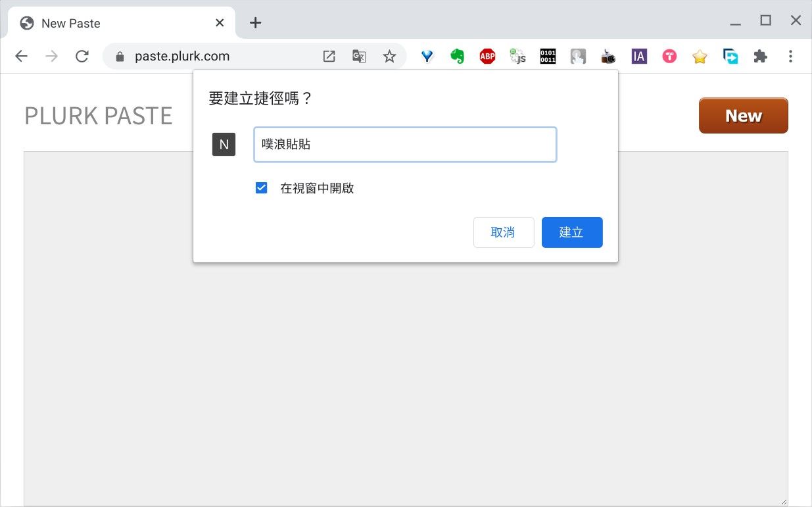Click the orange New button

(x=743, y=116)
